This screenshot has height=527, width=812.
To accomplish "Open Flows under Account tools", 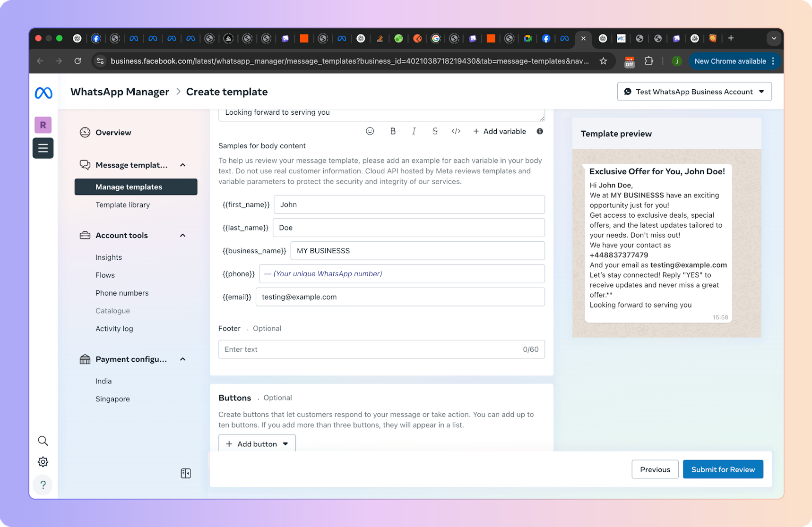I will (105, 275).
